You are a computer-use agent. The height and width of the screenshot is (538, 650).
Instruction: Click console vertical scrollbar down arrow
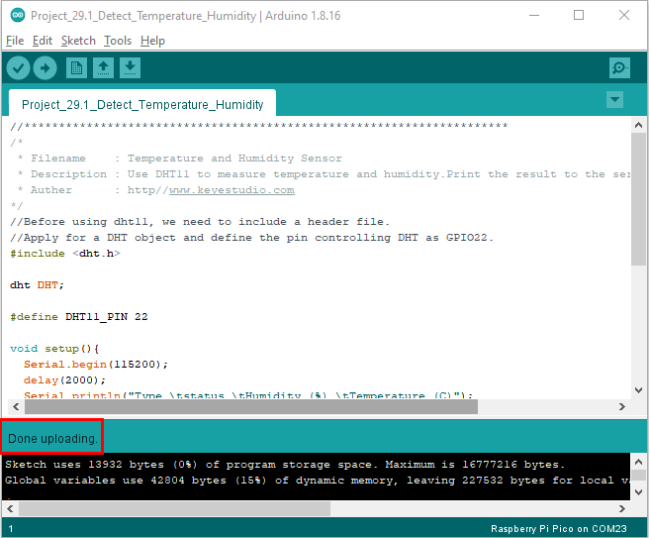(639, 492)
